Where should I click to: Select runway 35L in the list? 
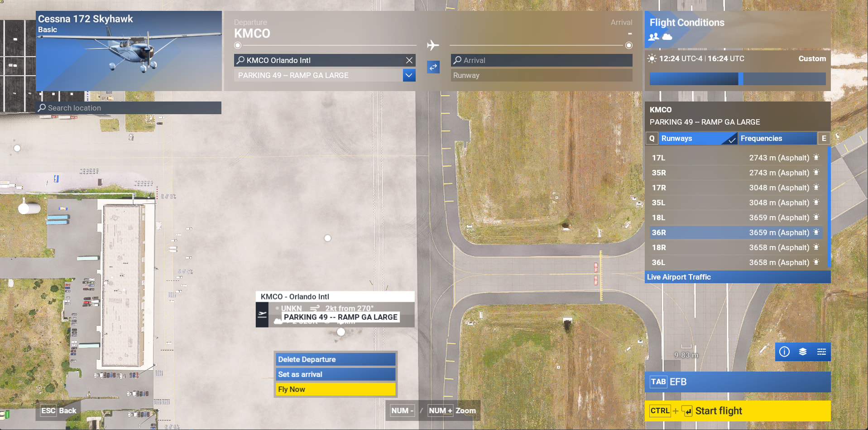[736, 203]
